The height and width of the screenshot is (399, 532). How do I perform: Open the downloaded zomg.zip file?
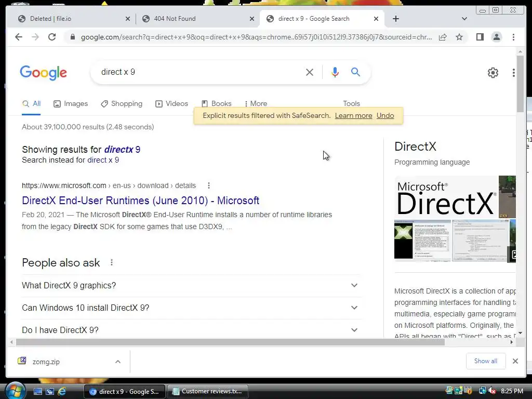[x=46, y=362]
